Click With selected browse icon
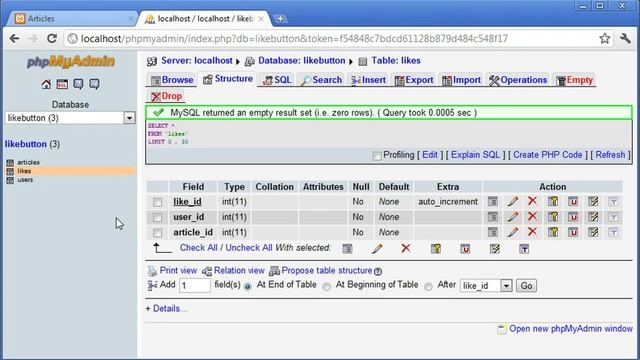The width and height of the screenshot is (640, 360). (347, 249)
